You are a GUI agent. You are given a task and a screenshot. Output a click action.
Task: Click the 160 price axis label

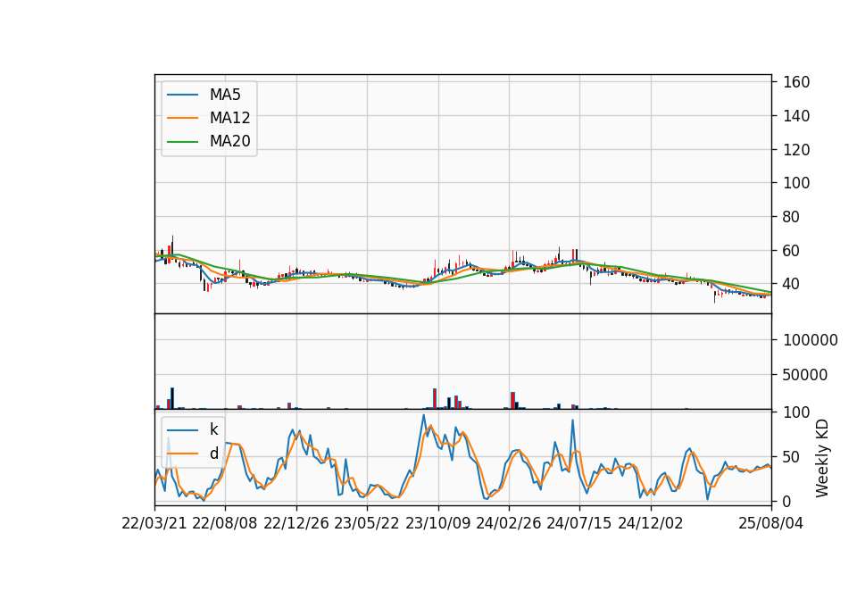tap(796, 82)
